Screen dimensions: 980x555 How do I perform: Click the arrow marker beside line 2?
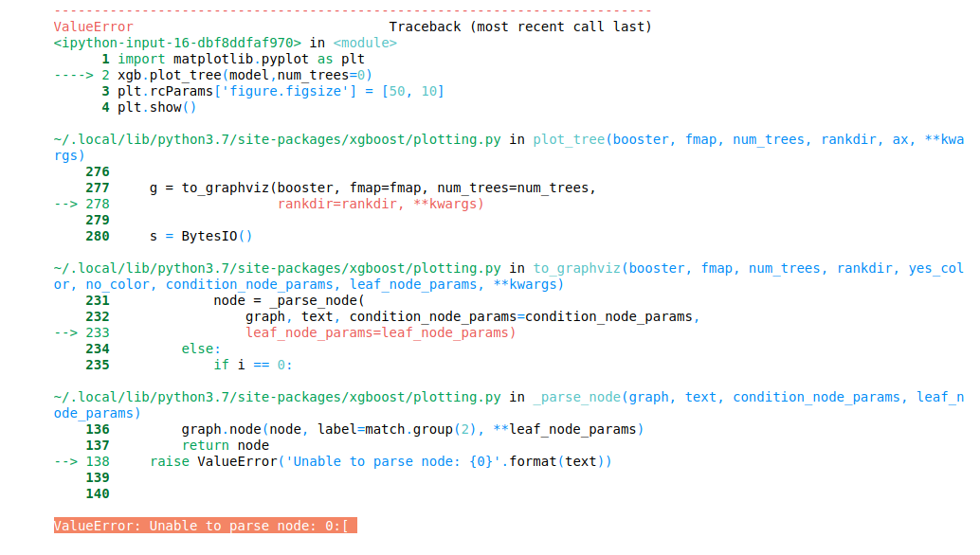pos(73,75)
